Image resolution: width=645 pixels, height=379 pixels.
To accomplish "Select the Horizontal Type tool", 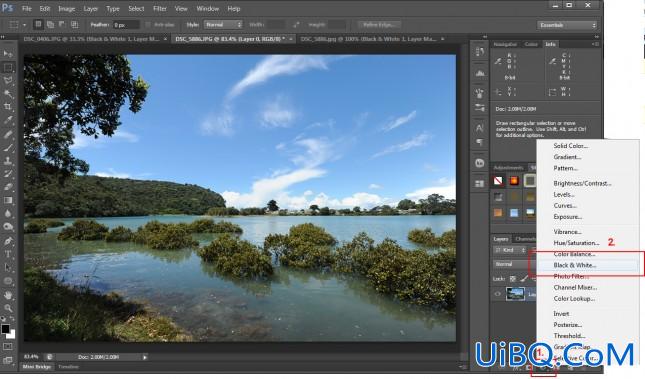I will point(8,254).
